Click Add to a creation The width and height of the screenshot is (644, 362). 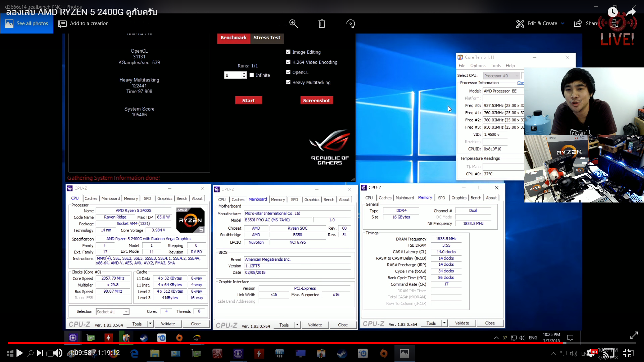(84, 23)
